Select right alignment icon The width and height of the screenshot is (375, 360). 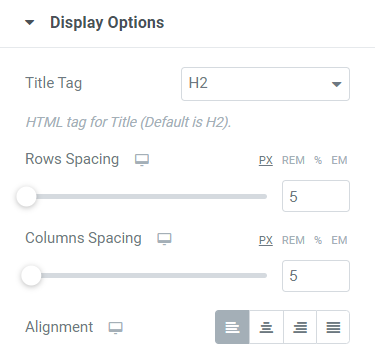(300, 327)
